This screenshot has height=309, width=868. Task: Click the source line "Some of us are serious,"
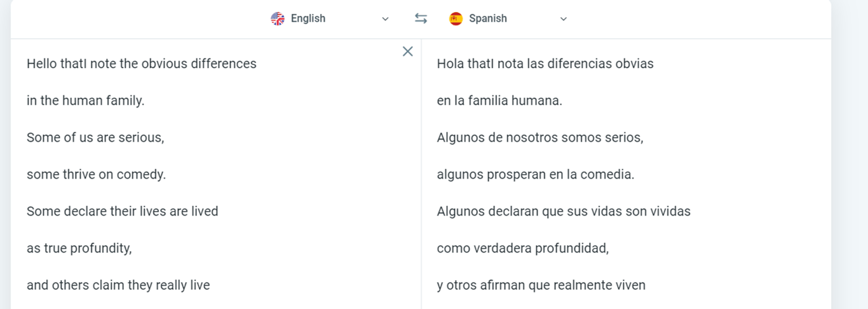coord(95,137)
